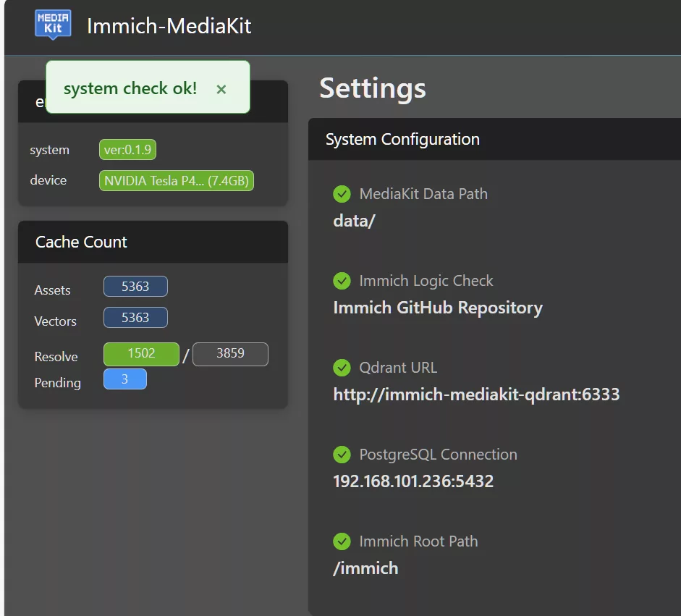Click the gray Resolve badge 3859
This screenshot has height=616, width=681.
230,354
